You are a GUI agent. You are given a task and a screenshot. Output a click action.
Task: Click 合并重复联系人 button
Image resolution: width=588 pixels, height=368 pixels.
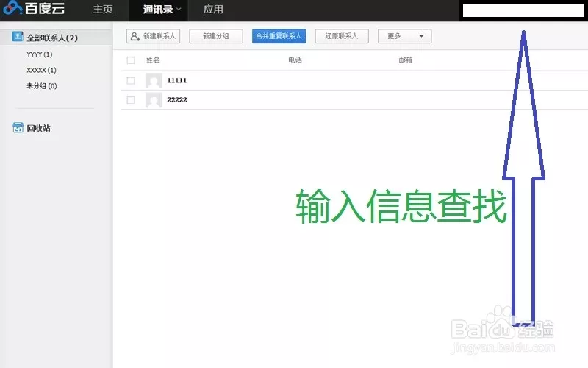pos(279,36)
